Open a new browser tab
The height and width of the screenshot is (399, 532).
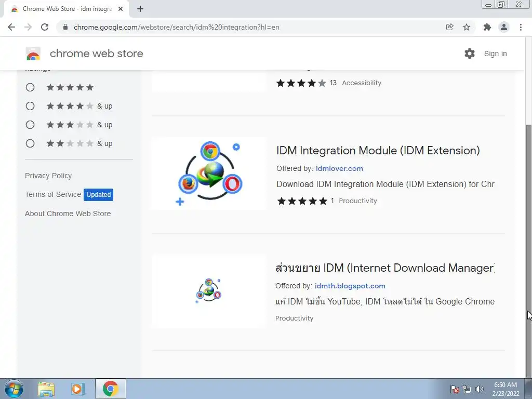(140, 9)
